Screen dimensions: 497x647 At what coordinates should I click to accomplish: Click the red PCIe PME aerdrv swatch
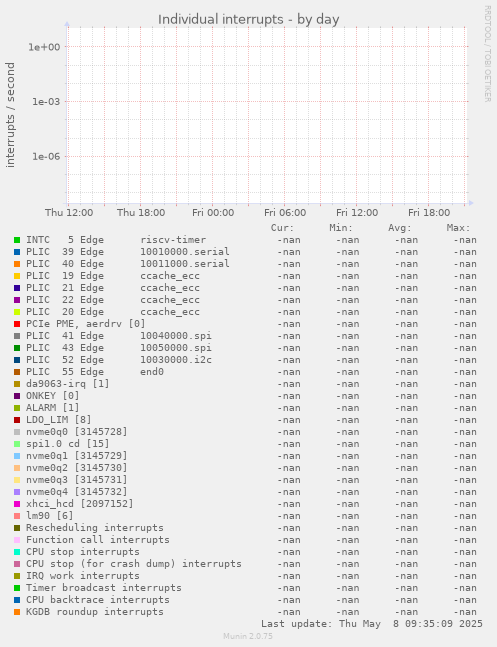(17, 324)
